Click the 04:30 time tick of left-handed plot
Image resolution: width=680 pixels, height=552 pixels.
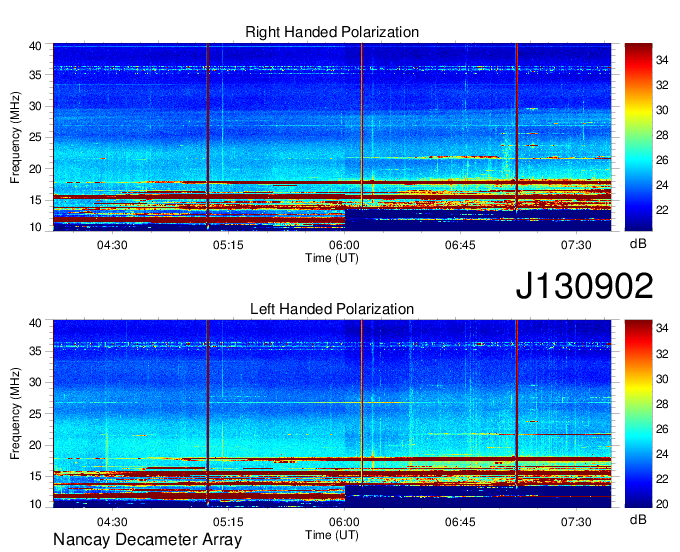tap(112, 522)
